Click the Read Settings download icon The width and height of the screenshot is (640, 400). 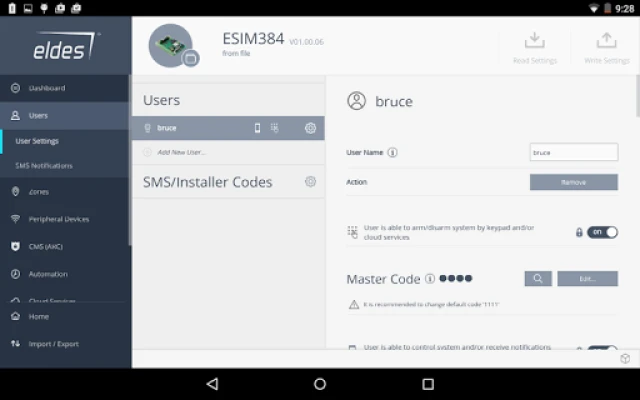click(534, 41)
